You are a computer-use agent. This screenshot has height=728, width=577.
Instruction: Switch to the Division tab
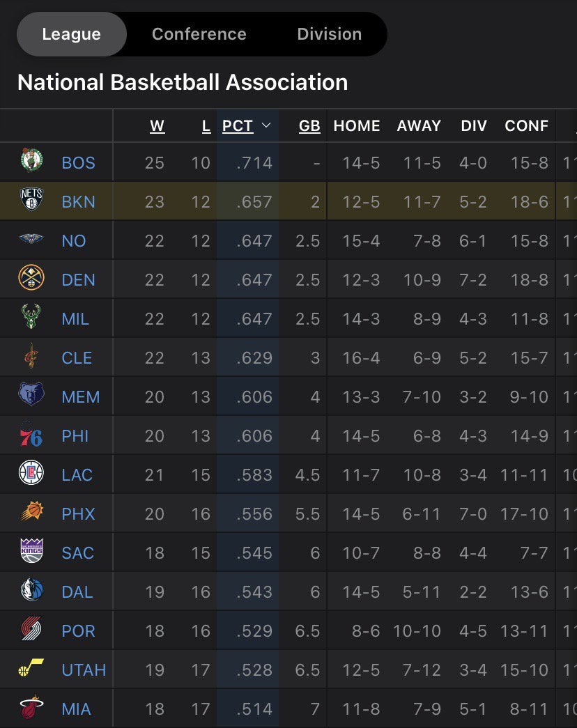(329, 34)
